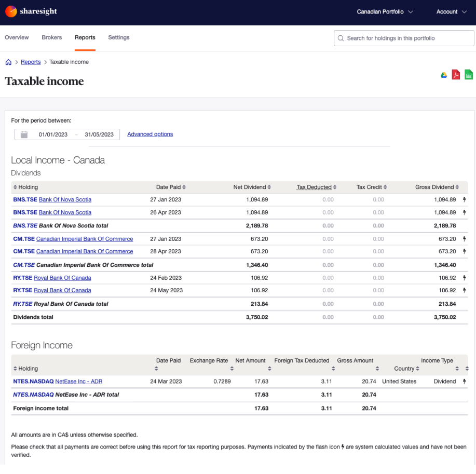Open the Canadian Portfolio dropdown
This screenshot has width=476, height=474.
click(x=385, y=11)
